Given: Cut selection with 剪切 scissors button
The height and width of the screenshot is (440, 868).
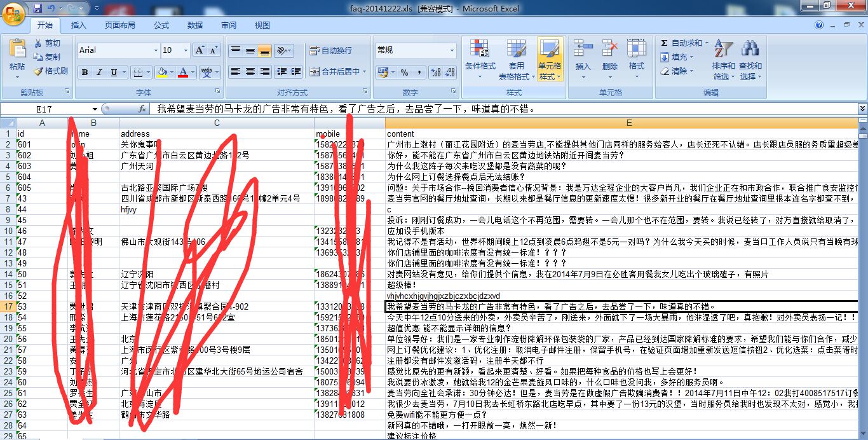Looking at the screenshot, I should (x=47, y=43).
